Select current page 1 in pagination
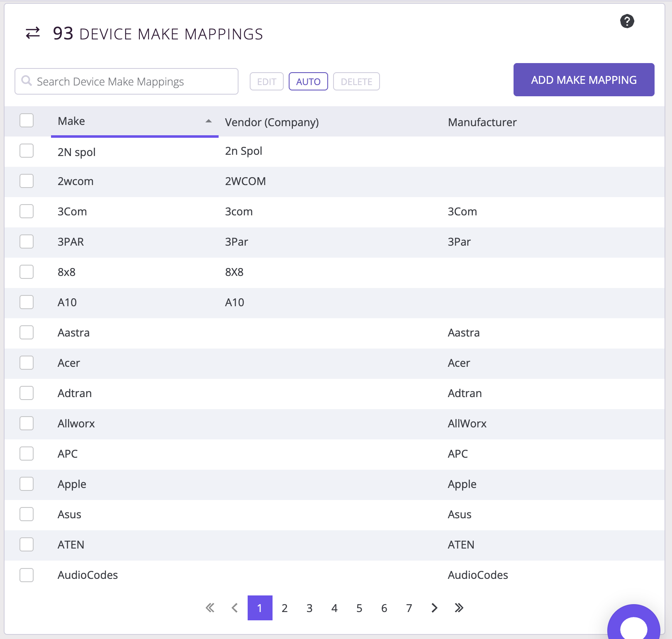Image resolution: width=672 pixels, height=639 pixels. click(260, 608)
